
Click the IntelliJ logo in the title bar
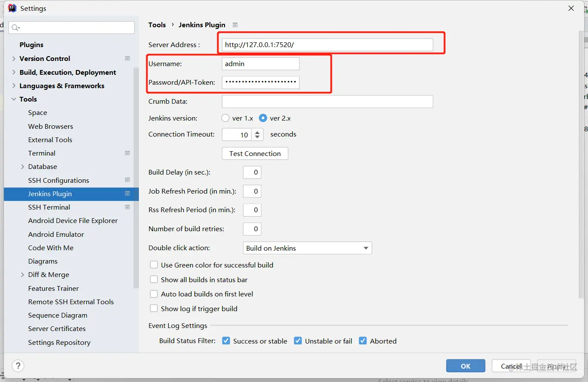[x=12, y=8]
